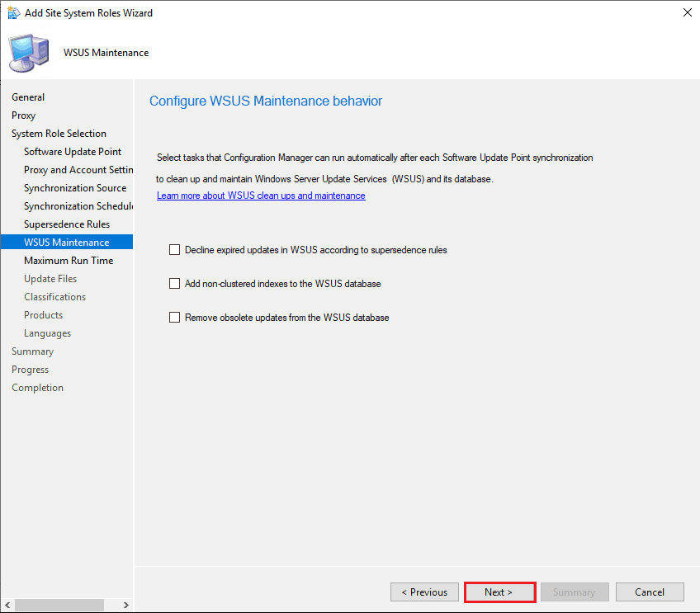
Task: Select General in the wizard navigation
Action: [x=28, y=97]
